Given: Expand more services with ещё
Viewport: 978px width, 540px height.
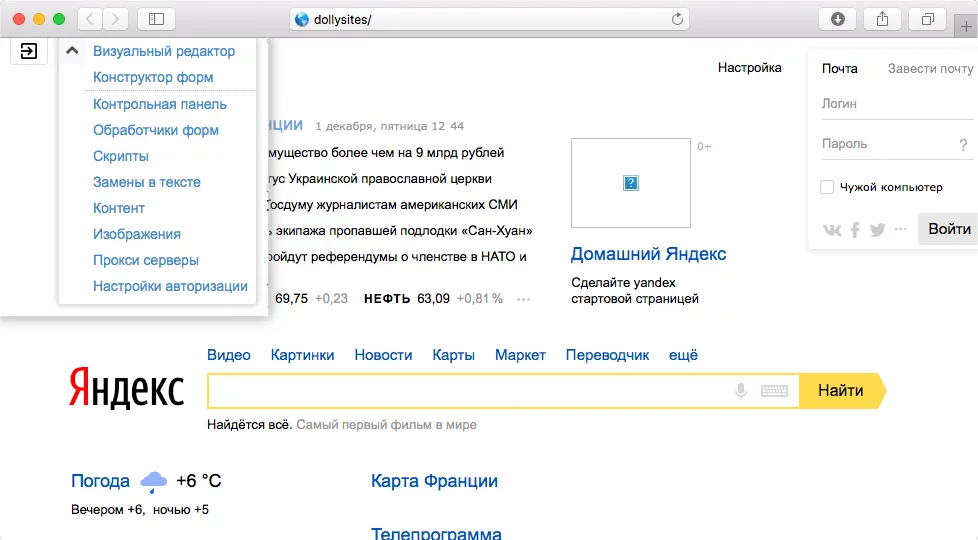Looking at the screenshot, I should point(684,355).
